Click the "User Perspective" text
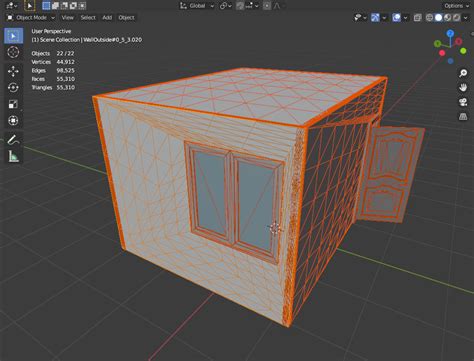The width and height of the screenshot is (474, 361). (51, 31)
